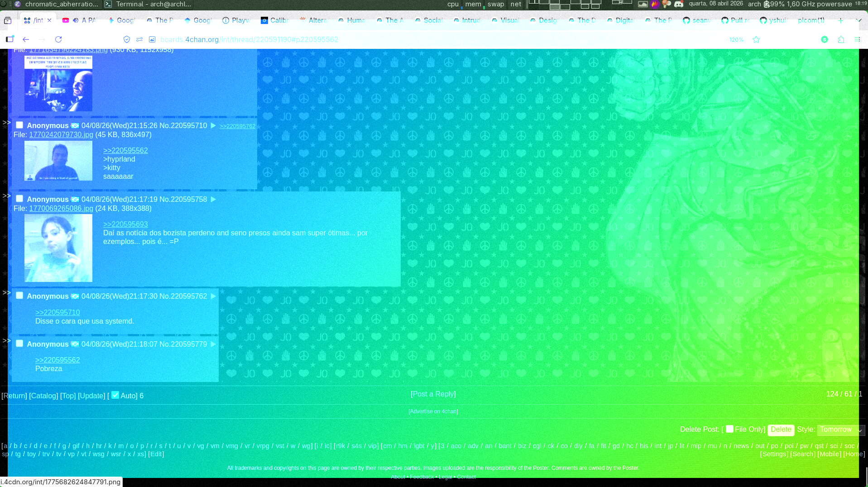Open post menu arrow for No.220595779

[213, 344]
